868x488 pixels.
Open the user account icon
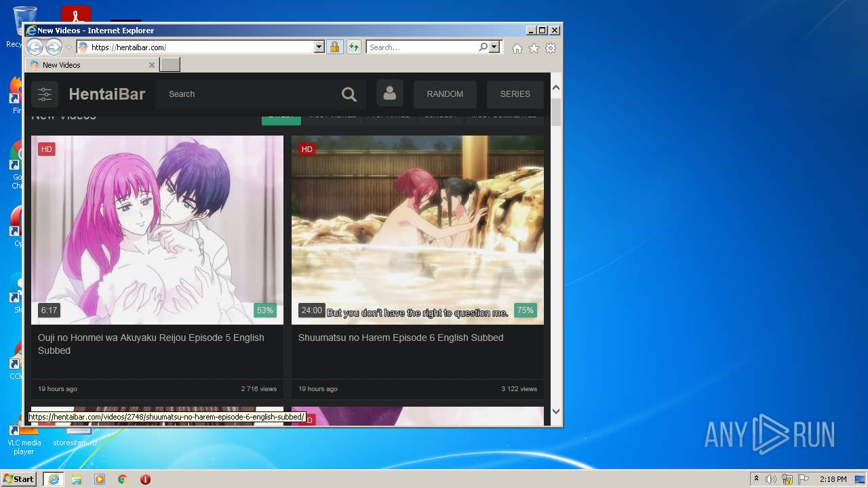coord(390,94)
